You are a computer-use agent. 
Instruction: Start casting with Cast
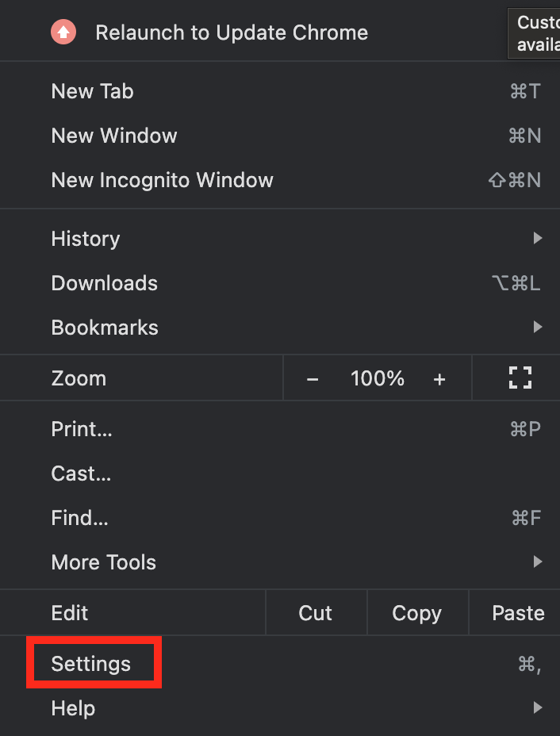(80, 473)
